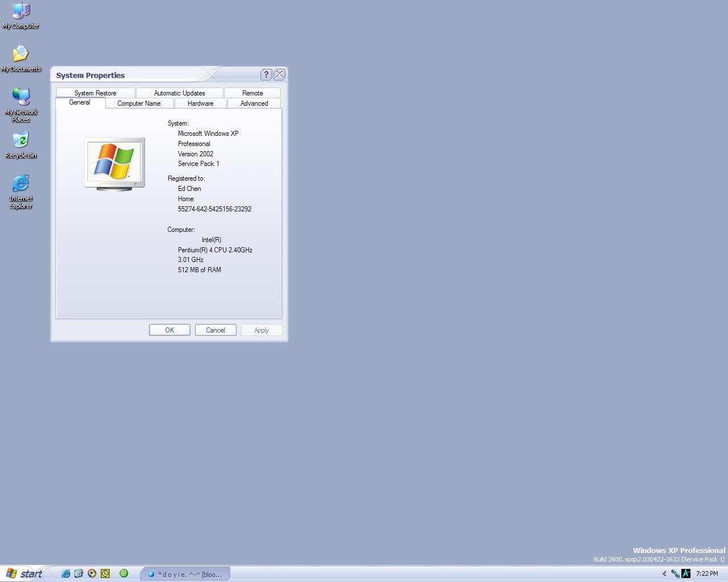This screenshot has width=728, height=582.
Task: Switch to the System Restore tab
Action: (95, 93)
